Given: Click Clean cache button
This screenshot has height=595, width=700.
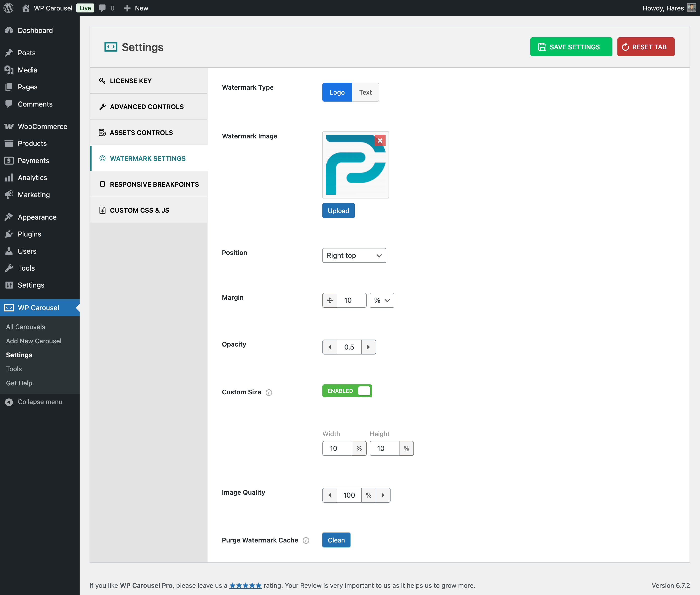Looking at the screenshot, I should (x=336, y=540).
